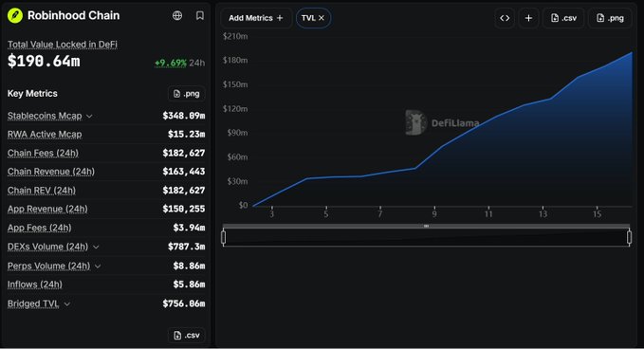Click Inflows (24h) label
This screenshot has width=644, height=349.
pyautogui.click(x=35, y=285)
